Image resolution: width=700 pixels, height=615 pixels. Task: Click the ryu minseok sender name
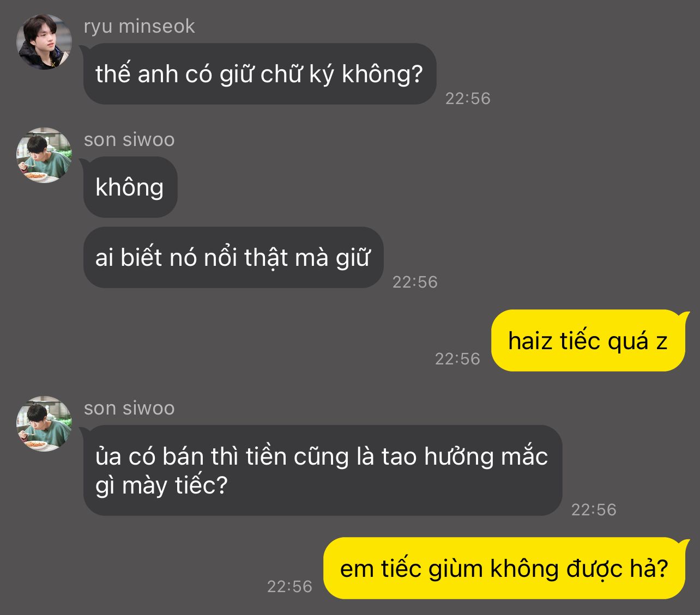tap(139, 26)
